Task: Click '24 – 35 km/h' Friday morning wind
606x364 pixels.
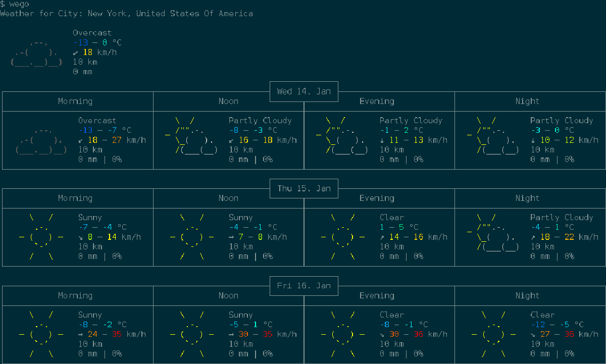Action: coord(117,334)
